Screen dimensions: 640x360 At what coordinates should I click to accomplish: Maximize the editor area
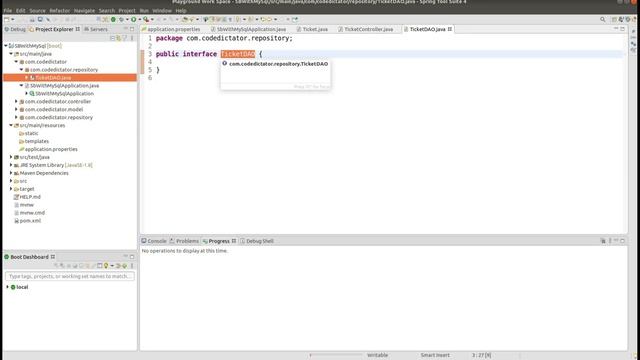[x=622, y=29]
